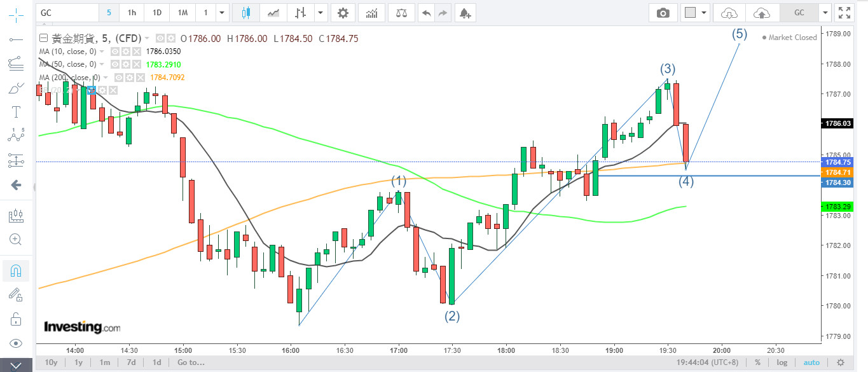Open chart properties gear icon
Image resolution: width=868 pixels, height=372 pixels.
click(x=343, y=13)
